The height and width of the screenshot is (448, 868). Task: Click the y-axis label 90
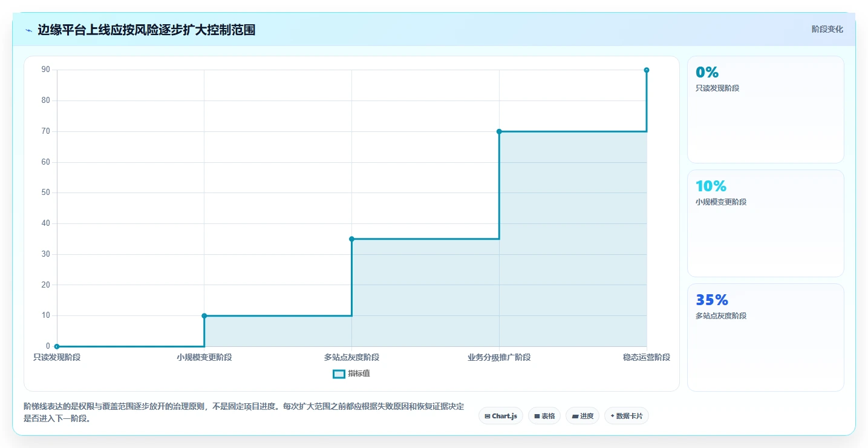point(46,70)
